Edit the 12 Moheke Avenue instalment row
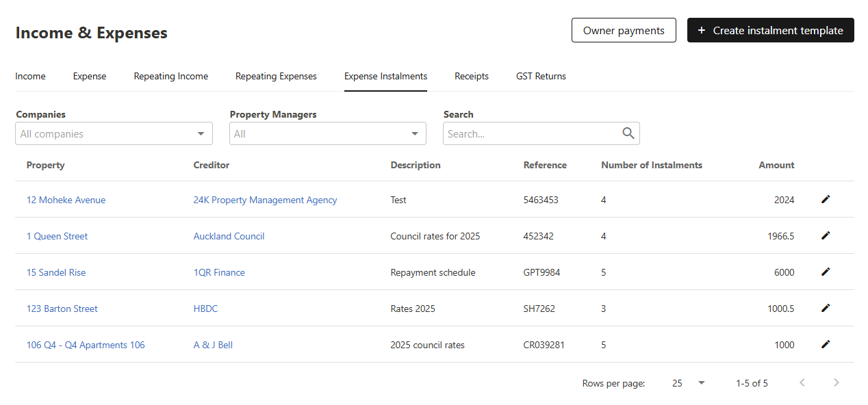 point(826,199)
